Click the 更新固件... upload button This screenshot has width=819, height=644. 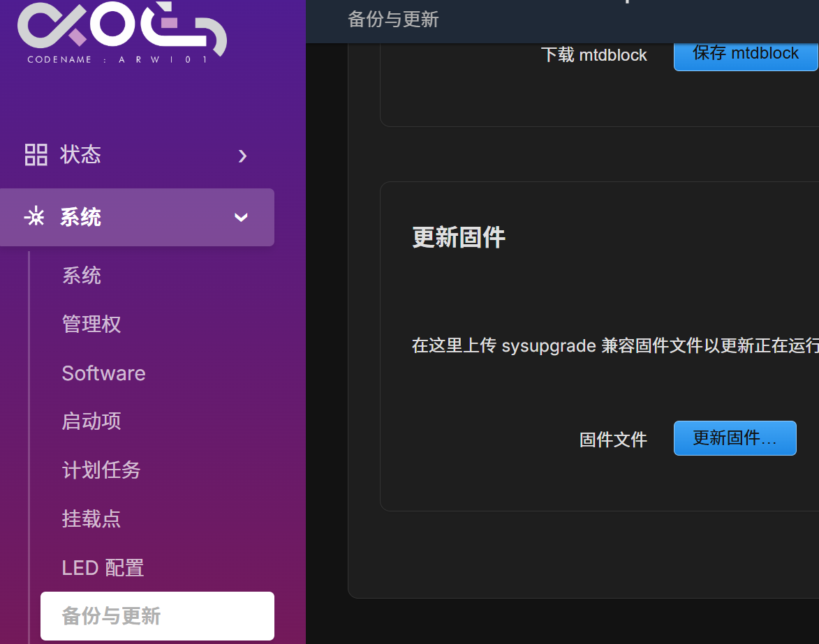[735, 438]
